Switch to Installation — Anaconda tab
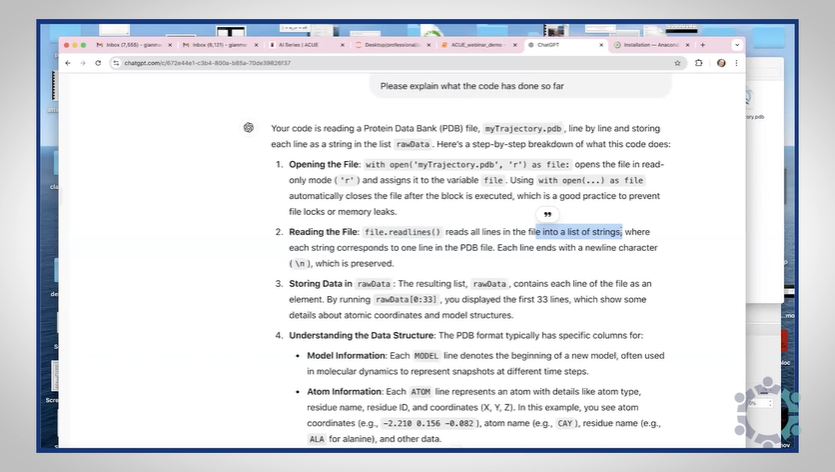 651,45
